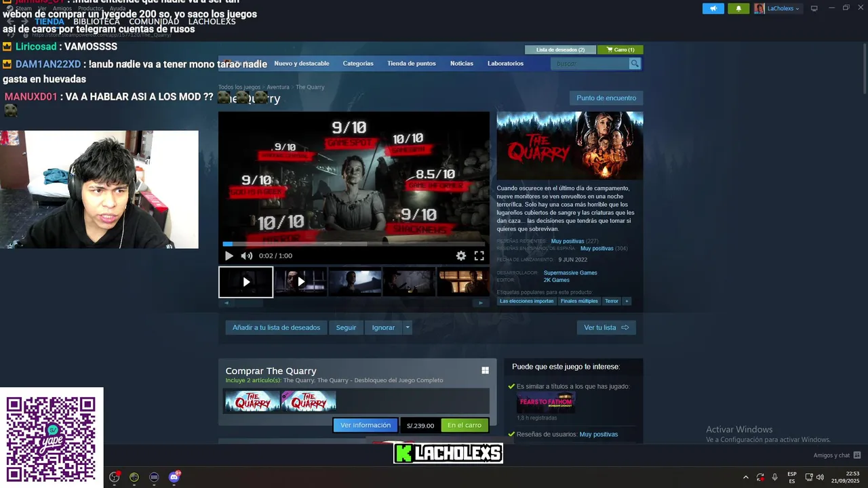Click the Aventura breadcrumb link
Screen dimensions: 868x488
(278, 87)
